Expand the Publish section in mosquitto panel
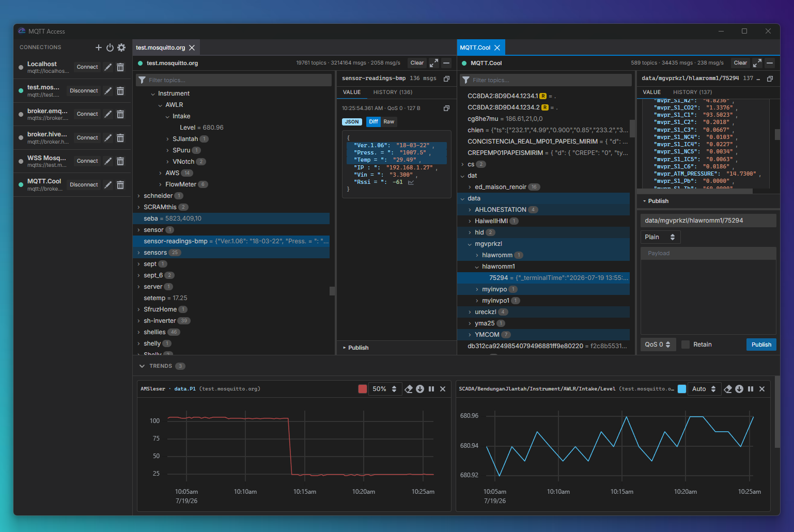794x532 pixels. coord(355,348)
